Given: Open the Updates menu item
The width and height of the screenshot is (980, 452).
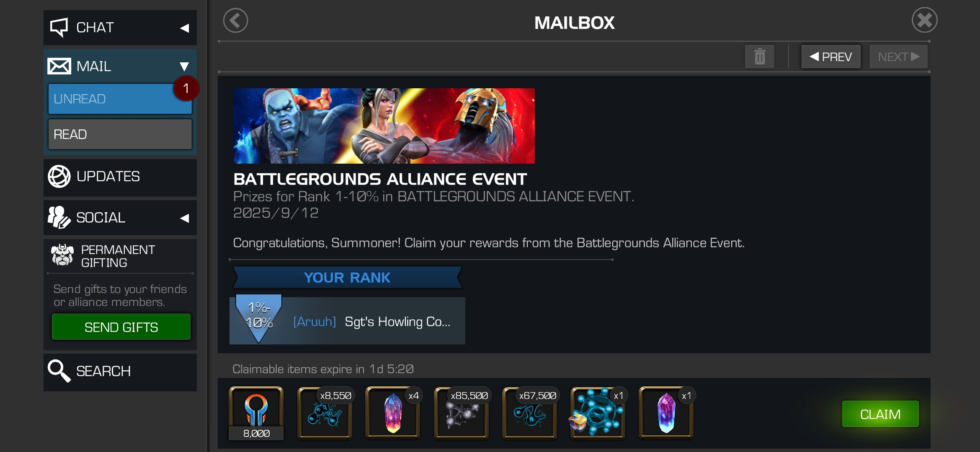Looking at the screenshot, I should [x=120, y=177].
